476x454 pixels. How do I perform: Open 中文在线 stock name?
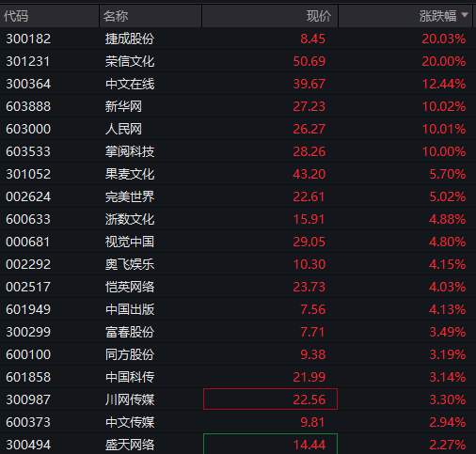(x=130, y=84)
